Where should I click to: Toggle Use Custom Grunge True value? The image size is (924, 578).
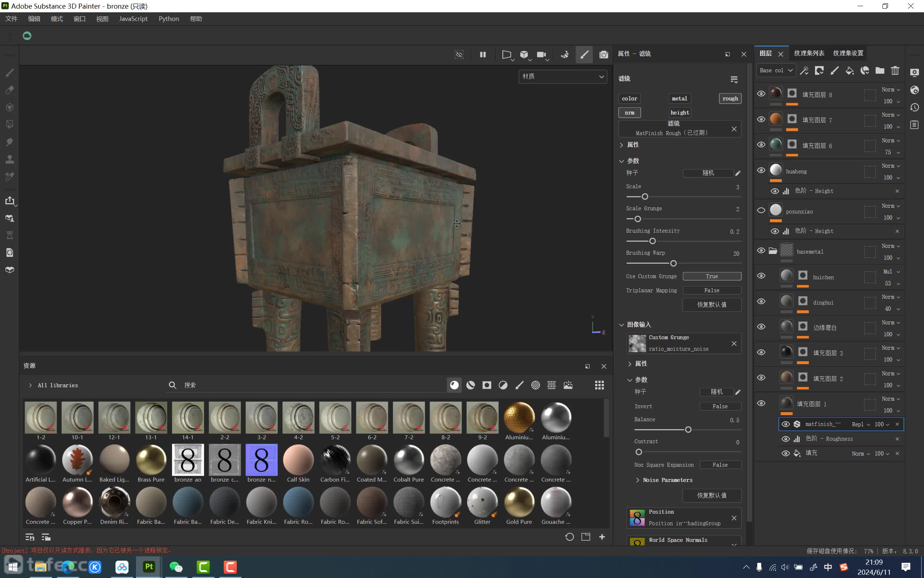coord(712,276)
